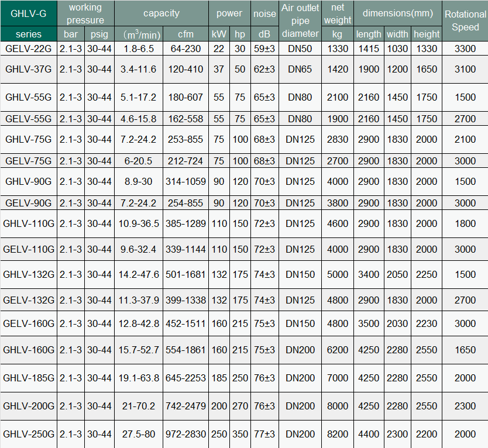Select the GHLV-90G model cell

pyautogui.click(x=28, y=181)
